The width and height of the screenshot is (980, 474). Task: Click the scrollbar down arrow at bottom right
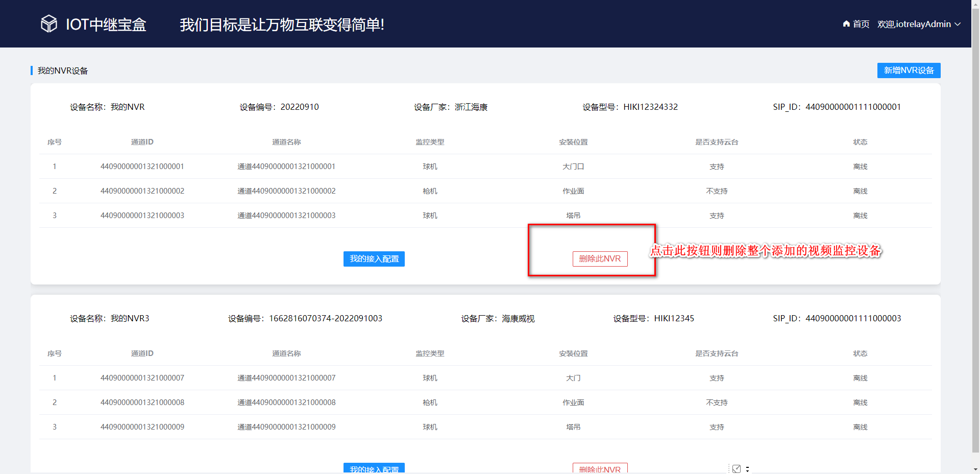pos(975,470)
